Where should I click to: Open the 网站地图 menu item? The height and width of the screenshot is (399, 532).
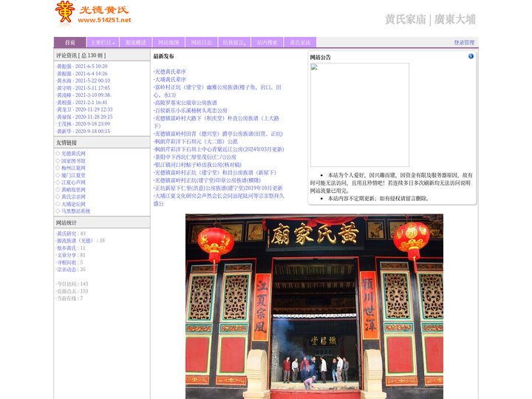coord(168,42)
